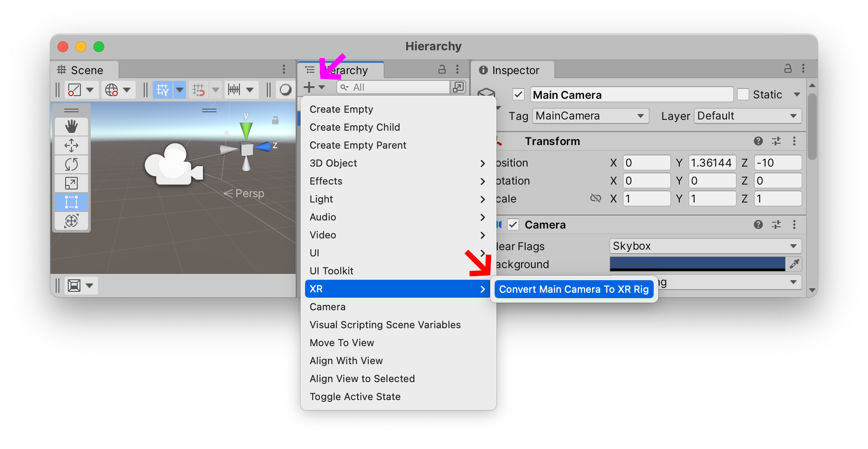The height and width of the screenshot is (449, 868).
Task: Click the Camera component help icon
Action: tap(758, 224)
